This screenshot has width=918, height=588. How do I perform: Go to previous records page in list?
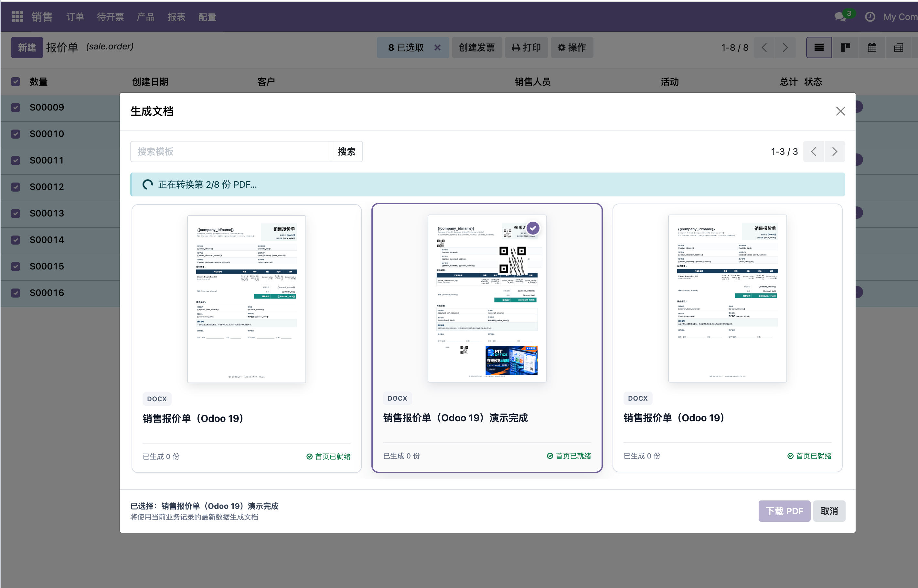tap(764, 47)
